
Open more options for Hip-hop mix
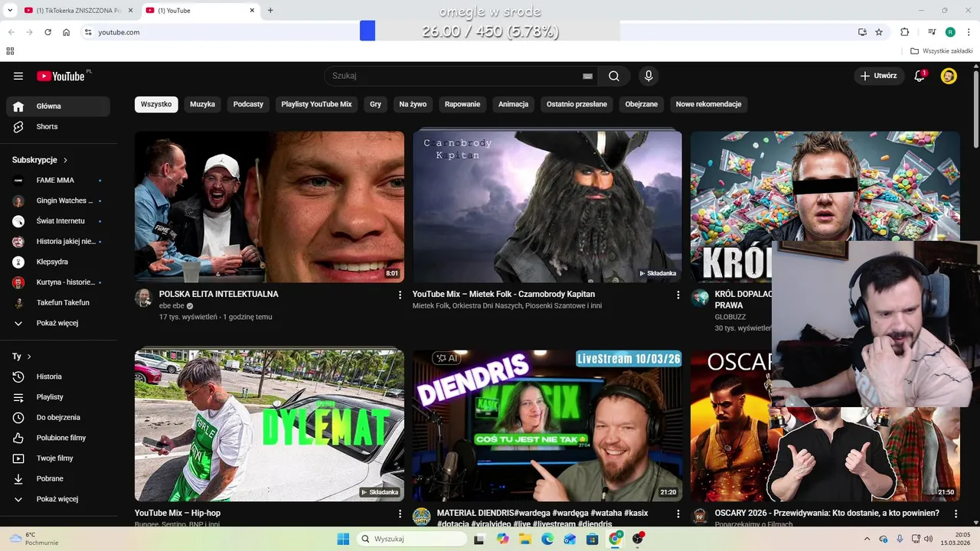[x=400, y=514]
